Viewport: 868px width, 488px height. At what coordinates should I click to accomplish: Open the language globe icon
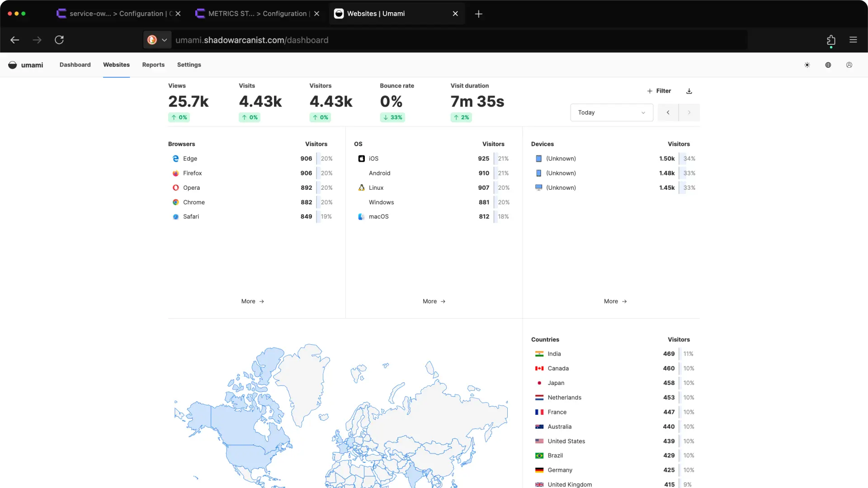(x=828, y=65)
